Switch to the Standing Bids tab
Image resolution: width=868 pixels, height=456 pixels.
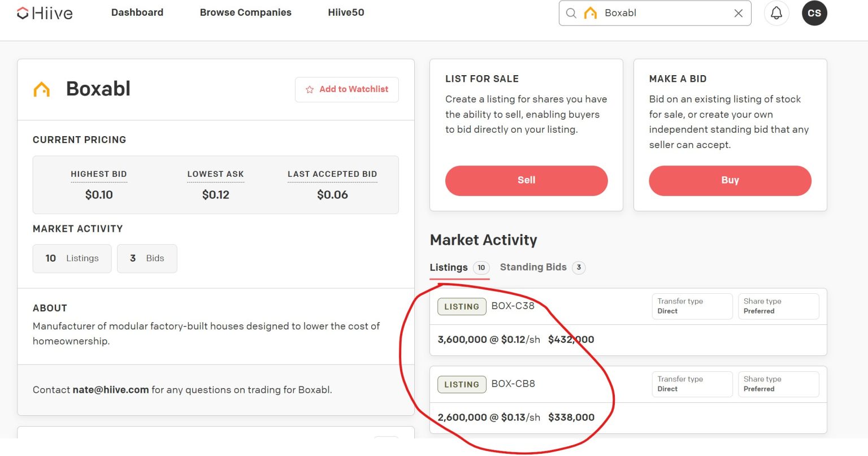pyautogui.click(x=532, y=267)
